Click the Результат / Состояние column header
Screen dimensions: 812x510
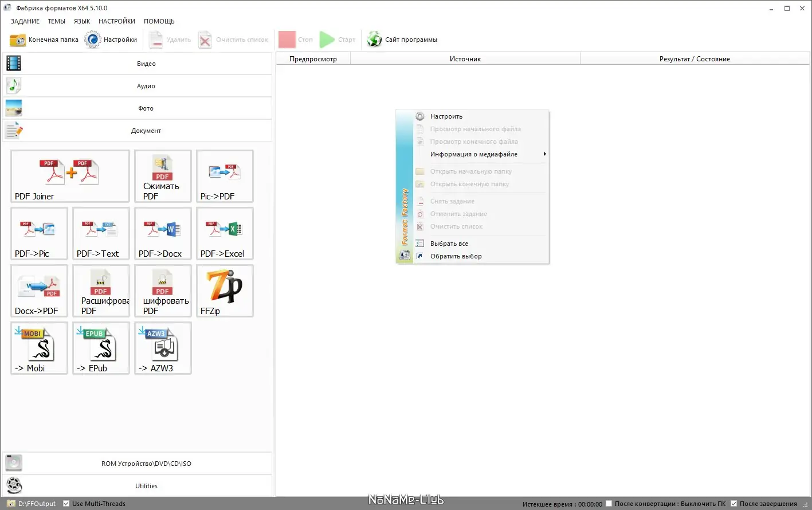pyautogui.click(x=695, y=59)
